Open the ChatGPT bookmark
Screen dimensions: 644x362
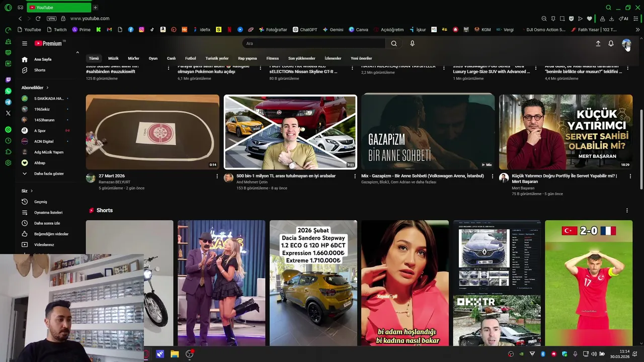305,30
